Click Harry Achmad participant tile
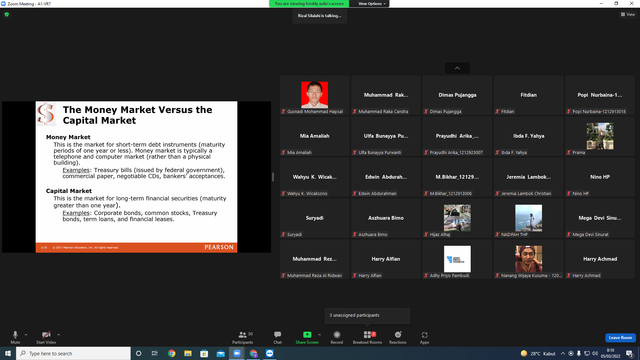The image size is (640, 360). coord(600,259)
